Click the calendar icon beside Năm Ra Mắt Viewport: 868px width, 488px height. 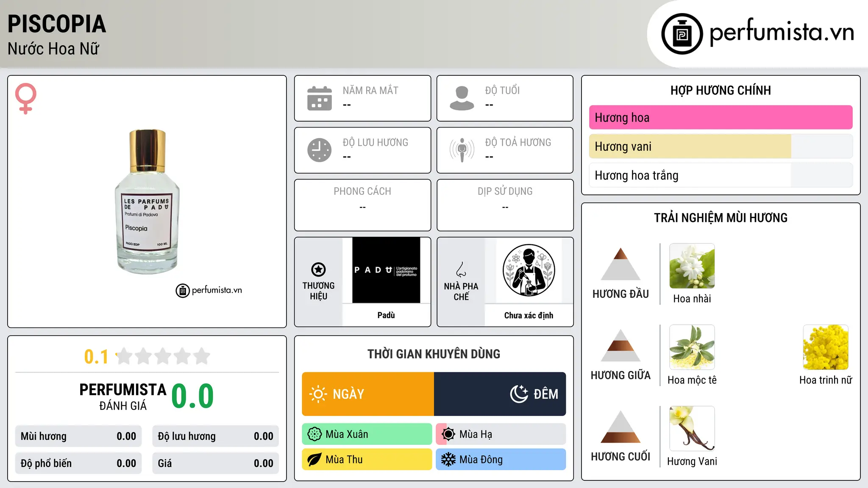coord(320,98)
